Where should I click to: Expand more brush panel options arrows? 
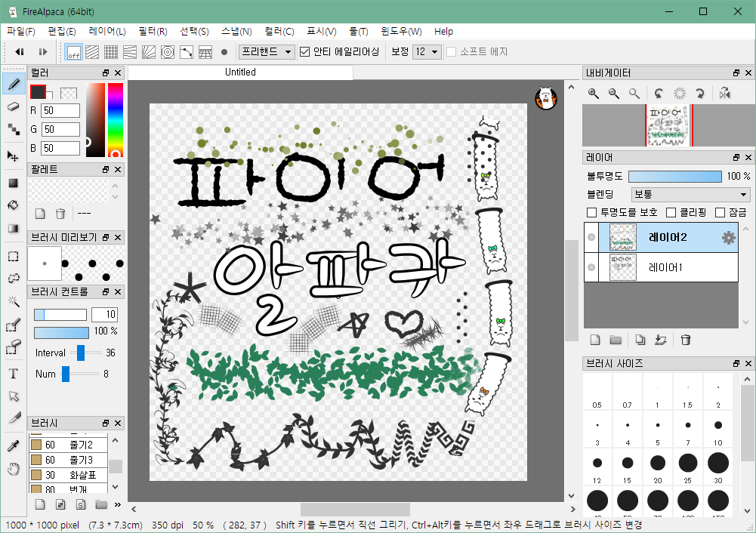[118, 504]
